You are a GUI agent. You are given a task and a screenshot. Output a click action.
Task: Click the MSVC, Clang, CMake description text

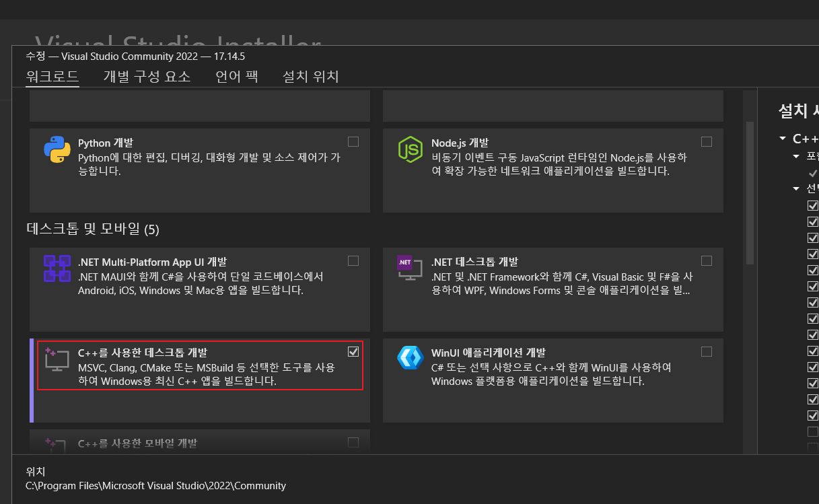(207, 375)
